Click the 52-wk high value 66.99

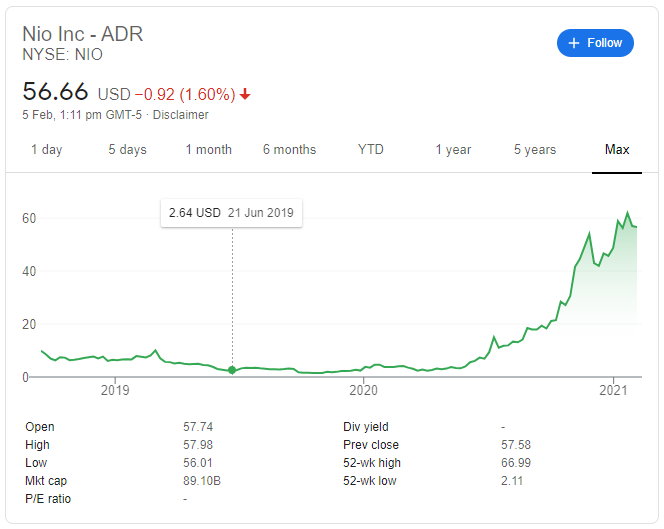click(516, 463)
